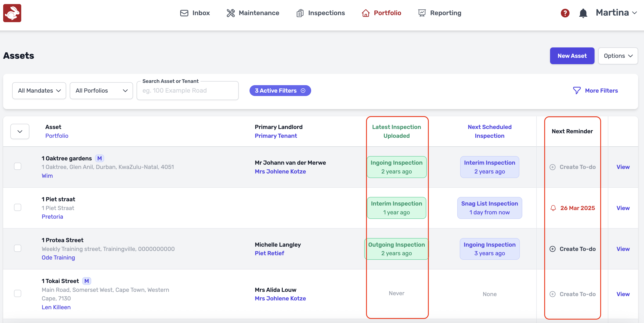The image size is (644, 323).
Task: Focus the Search Asset or Tenant field
Action: point(187,91)
